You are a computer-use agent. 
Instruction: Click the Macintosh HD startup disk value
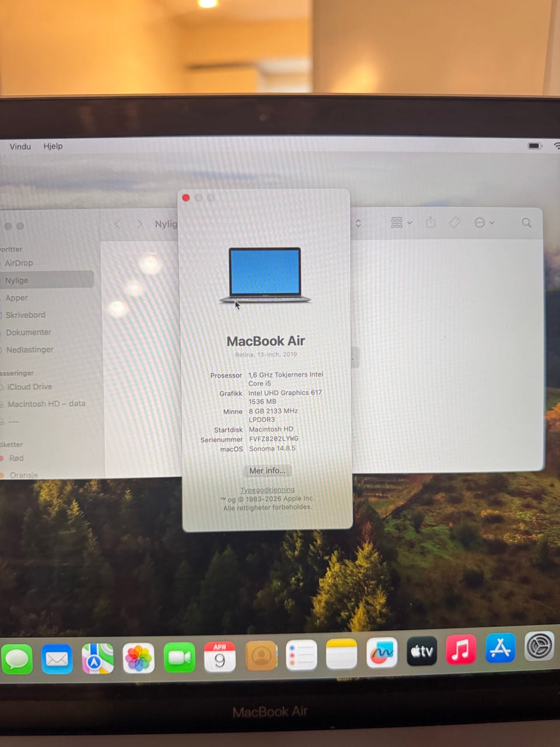(271, 429)
